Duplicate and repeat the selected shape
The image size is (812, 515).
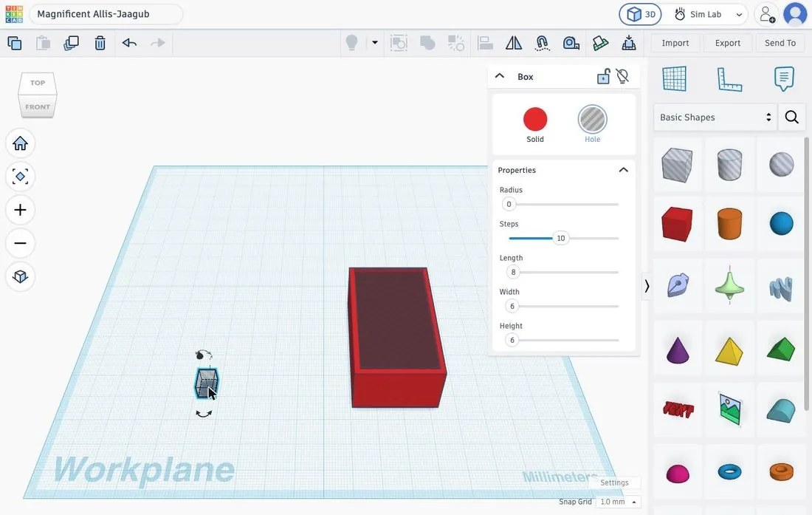(71, 43)
